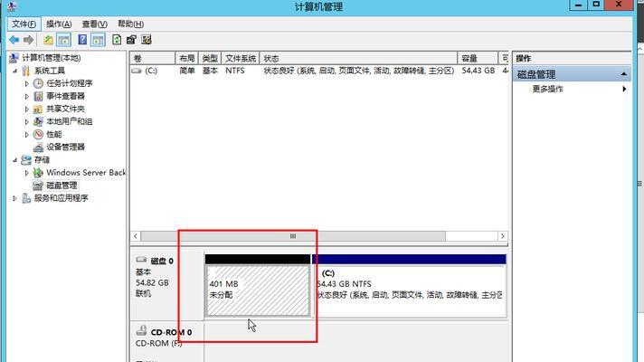Select 本地用户和组 tree item
This screenshot has width=644, height=362.
[x=69, y=121]
